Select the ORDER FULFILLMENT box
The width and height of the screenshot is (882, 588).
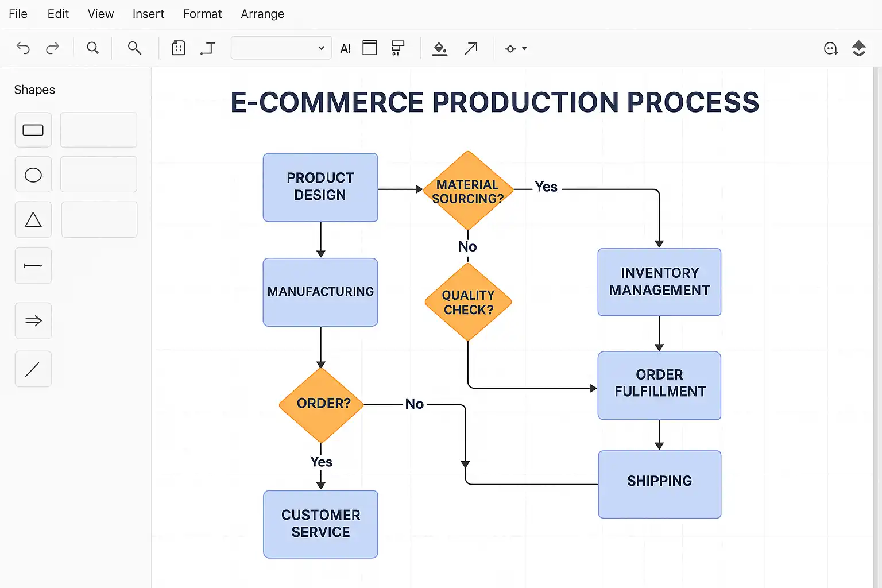pyautogui.click(x=659, y=385)
